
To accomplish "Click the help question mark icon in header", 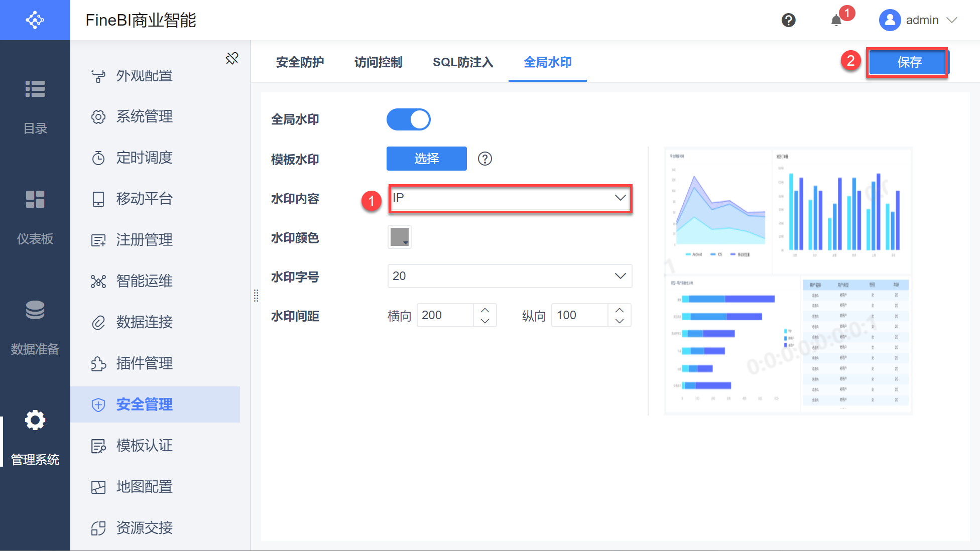I will pyautogui.click(x=788, y=20).
